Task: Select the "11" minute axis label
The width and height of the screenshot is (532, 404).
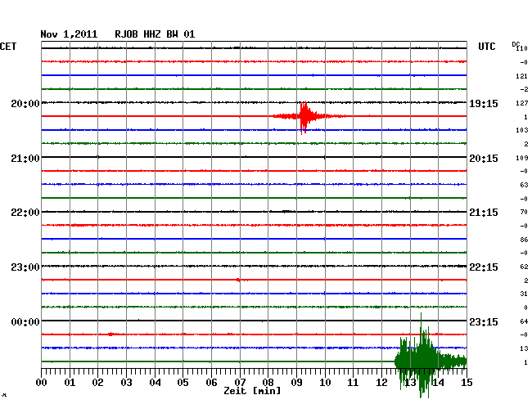Action: pos(353,382)
